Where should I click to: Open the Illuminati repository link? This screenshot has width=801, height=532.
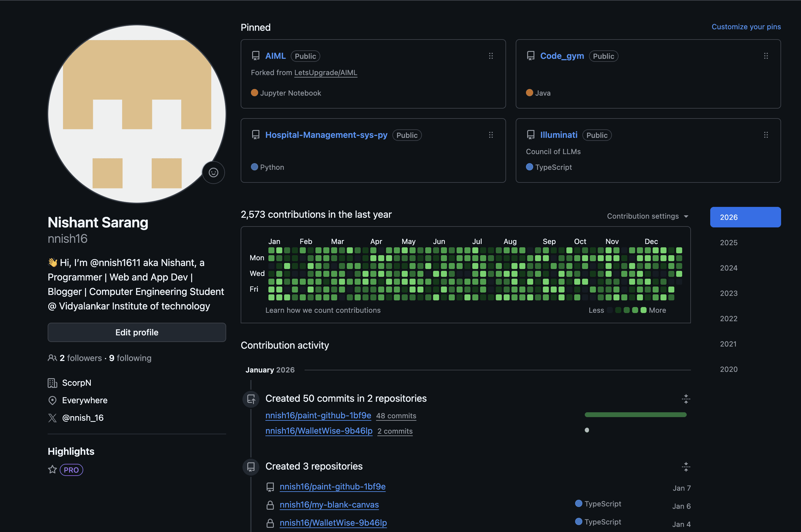click(559, 135)
